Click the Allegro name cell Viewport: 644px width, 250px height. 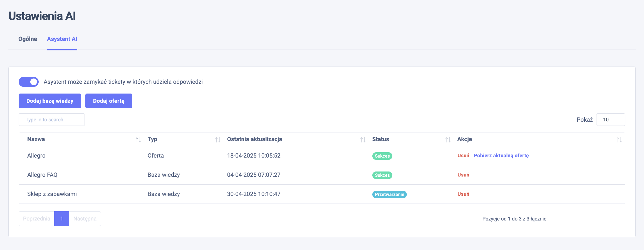(x=36, y=156)
